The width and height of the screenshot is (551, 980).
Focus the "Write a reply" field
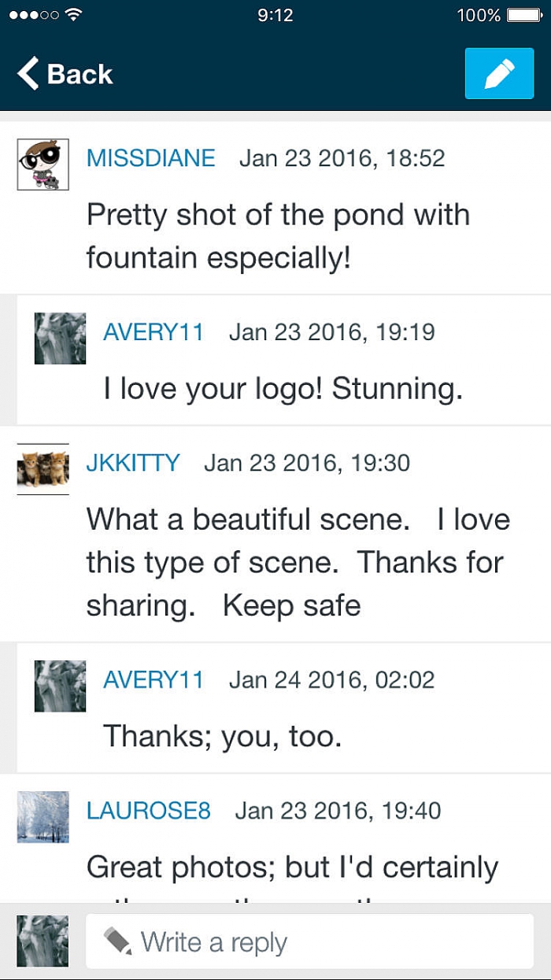tap(331, 942)
